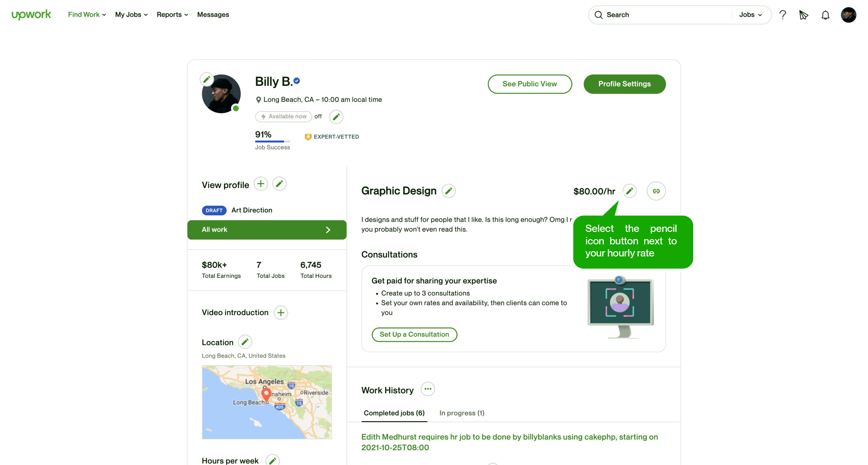Toggle the Available now badge

pos(284,116)
